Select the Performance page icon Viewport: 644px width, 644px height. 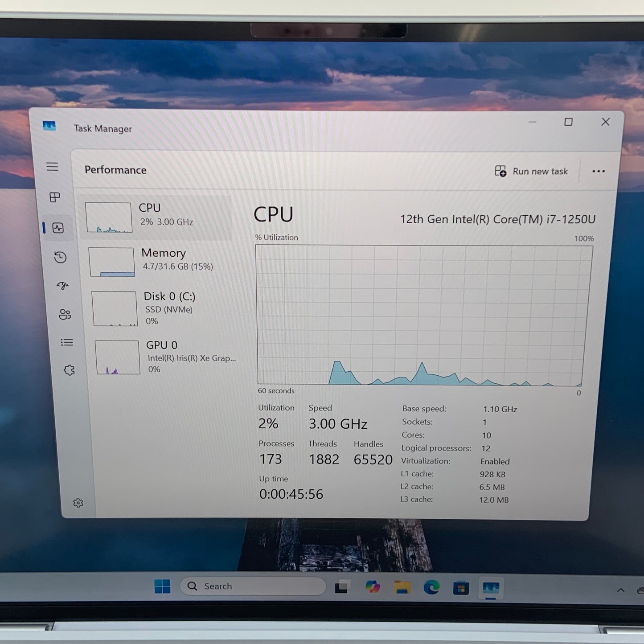(58, 227)
